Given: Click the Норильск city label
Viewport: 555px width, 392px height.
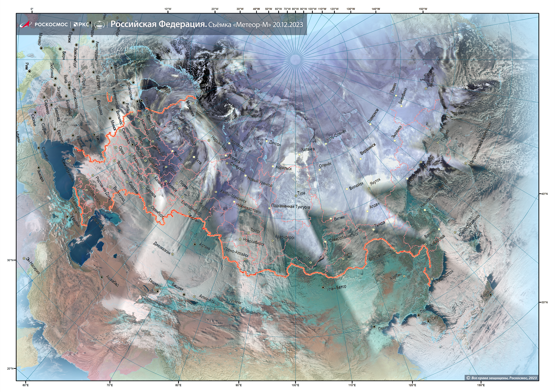Looking at the screenshot, I should [x=284, y=168].
